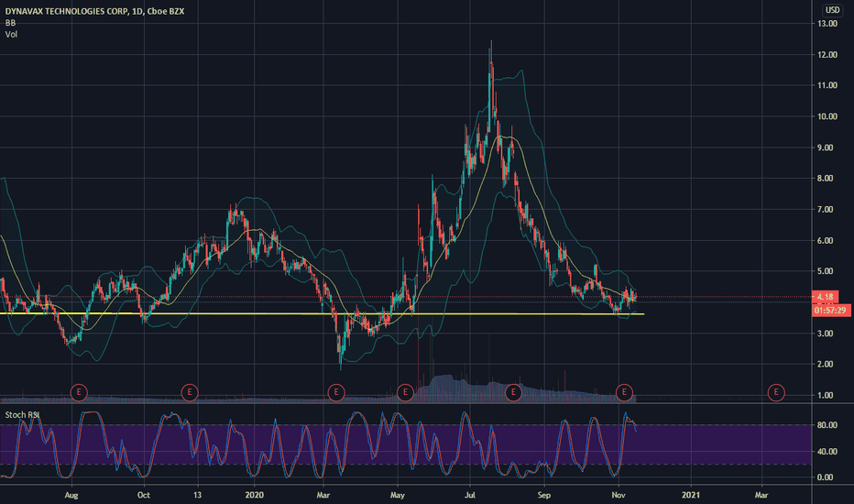854x504 pixels.
Task: Click the earnings marker between Oct and 13
Action: [x=190, y=392]
